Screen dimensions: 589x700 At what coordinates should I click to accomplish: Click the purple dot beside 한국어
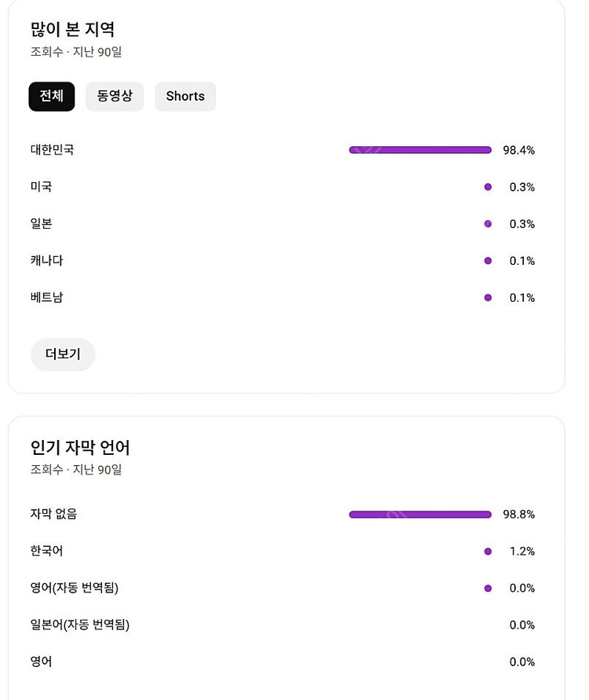point(487,551)
